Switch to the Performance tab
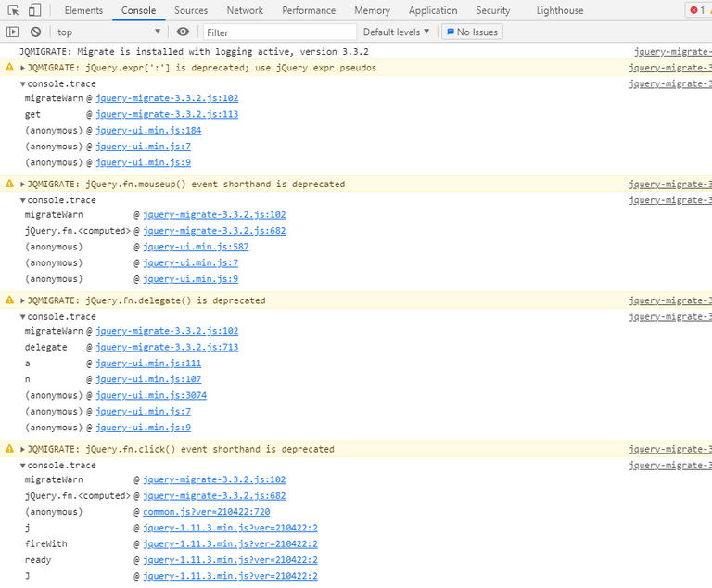 tap(309, 10)
